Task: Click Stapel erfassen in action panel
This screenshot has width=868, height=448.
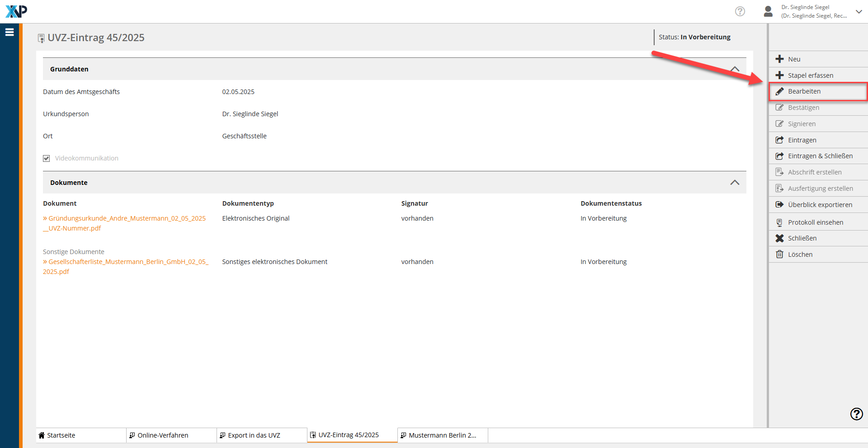Action: coord(810,75)
